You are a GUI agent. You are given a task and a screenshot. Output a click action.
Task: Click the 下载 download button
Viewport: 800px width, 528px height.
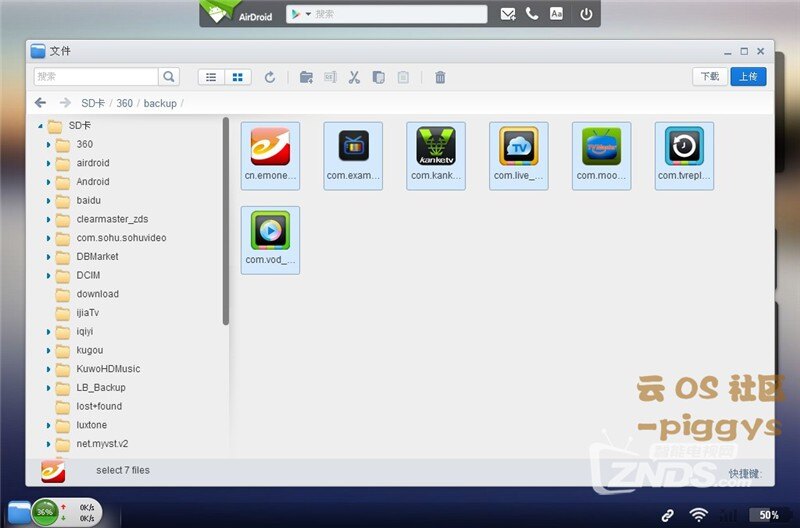tap(710, 77)
